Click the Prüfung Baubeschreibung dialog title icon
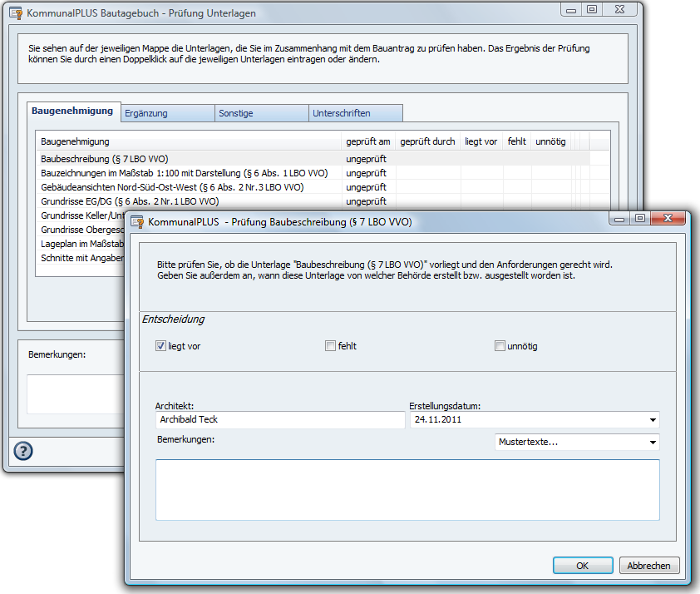The image size is (700, 594). (136, 221)
